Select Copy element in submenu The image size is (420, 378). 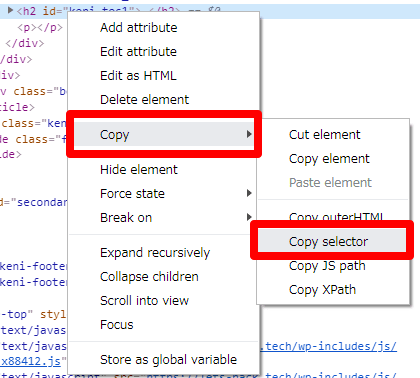click(x=333, y=159)
